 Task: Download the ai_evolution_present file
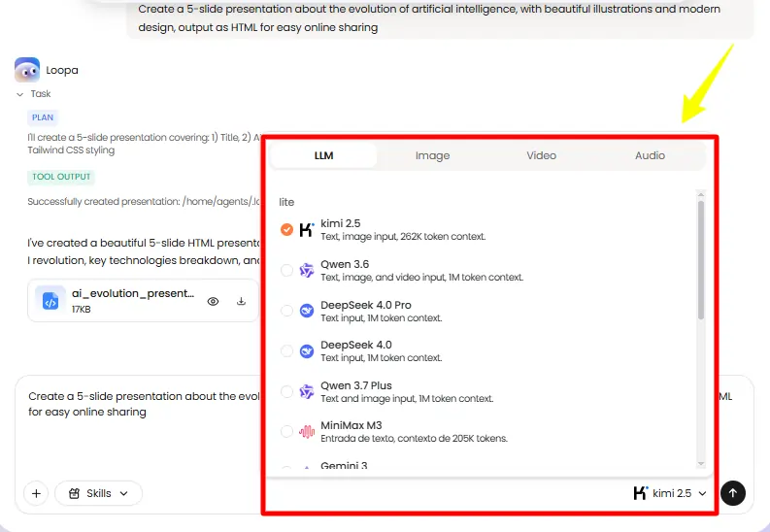tap(241, 301)
